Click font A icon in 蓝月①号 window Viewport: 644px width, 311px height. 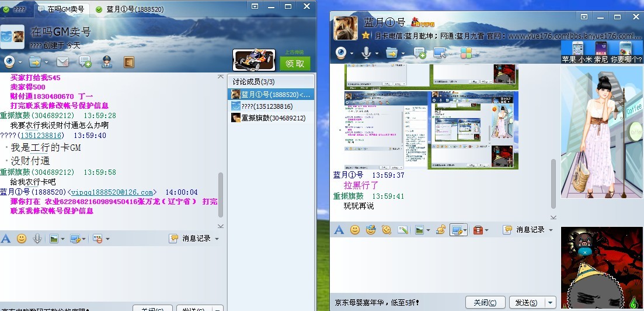tap(339, 230)
